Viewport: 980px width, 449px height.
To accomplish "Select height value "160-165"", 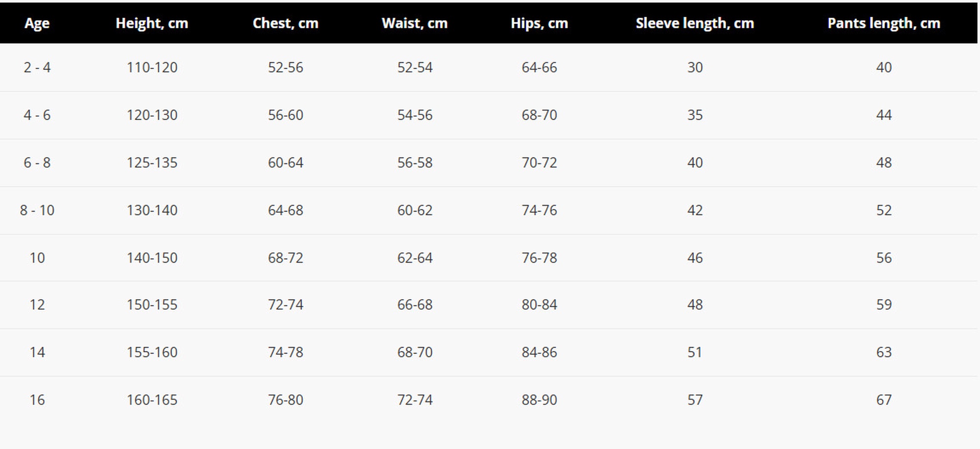I will pos(152,399).
